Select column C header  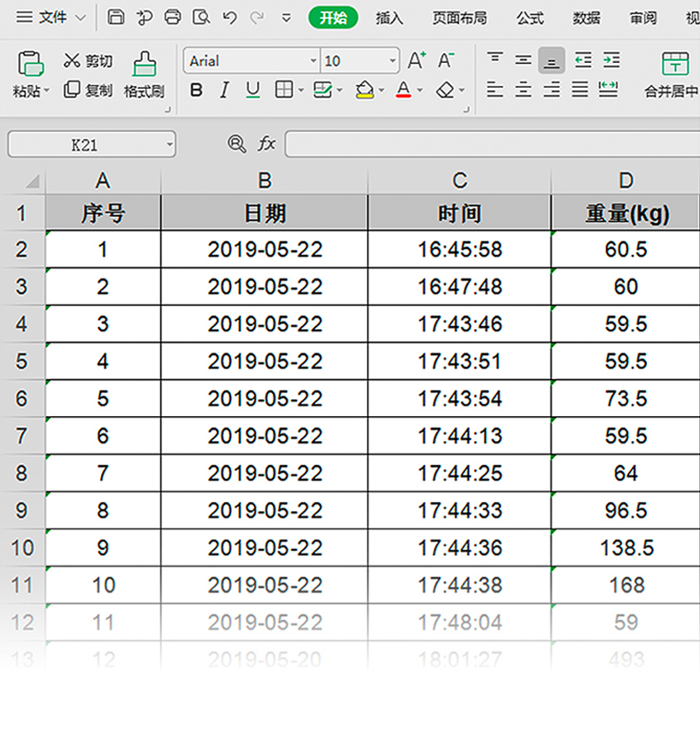click(459, 181)
